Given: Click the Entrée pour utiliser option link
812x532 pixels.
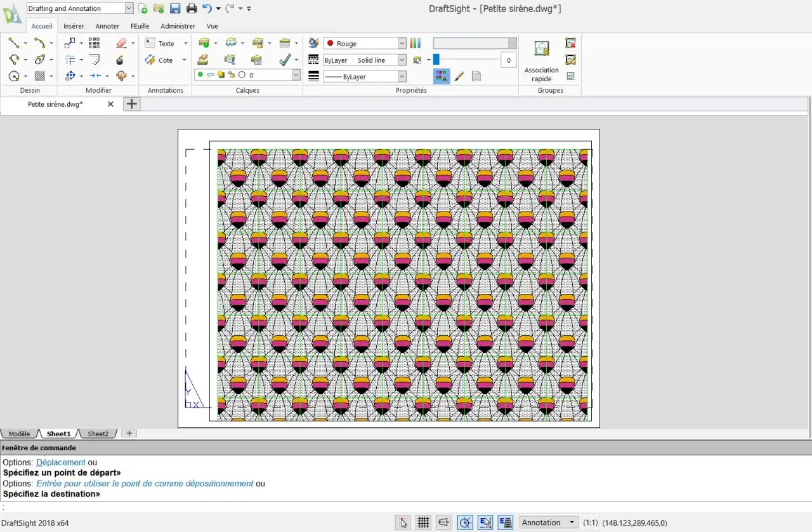Looking at the screenshot, I should coord(145,483).
